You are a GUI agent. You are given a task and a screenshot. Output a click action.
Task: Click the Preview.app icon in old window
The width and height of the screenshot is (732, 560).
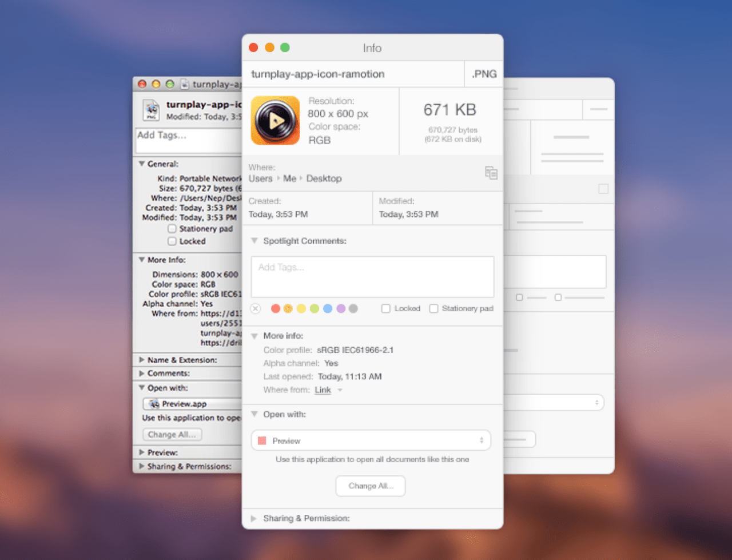(154, 404)
